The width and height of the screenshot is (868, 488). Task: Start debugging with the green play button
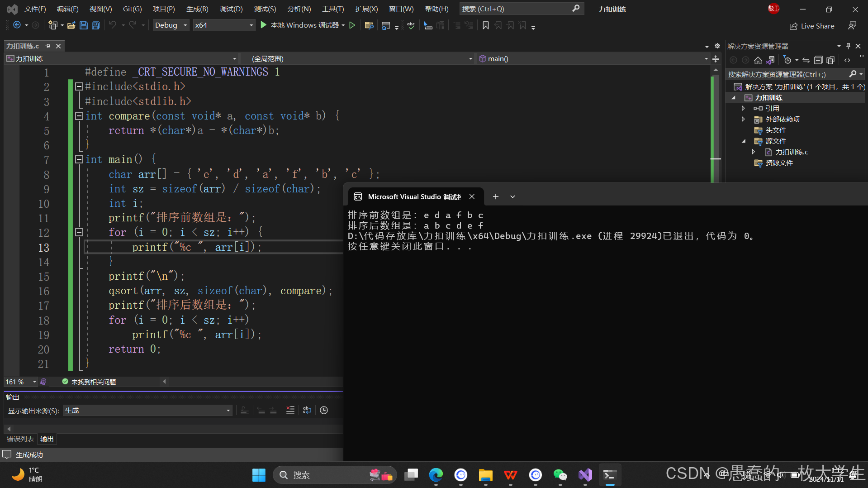click(264, 25)
